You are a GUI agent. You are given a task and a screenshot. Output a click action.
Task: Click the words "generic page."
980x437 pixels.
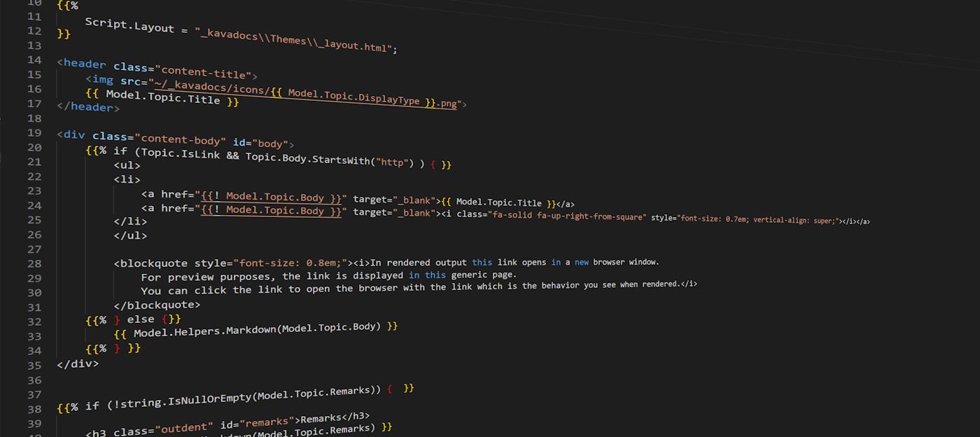tap(484, 275)
